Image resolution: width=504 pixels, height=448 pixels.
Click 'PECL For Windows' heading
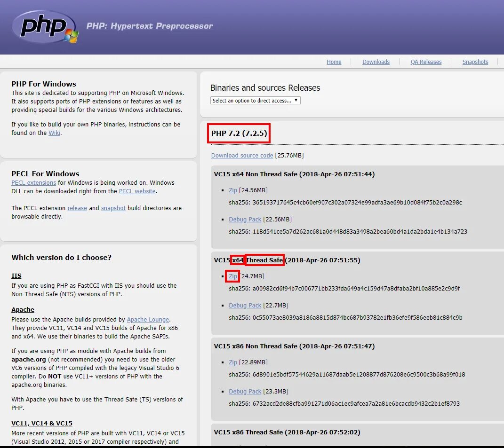coord(45,174)
